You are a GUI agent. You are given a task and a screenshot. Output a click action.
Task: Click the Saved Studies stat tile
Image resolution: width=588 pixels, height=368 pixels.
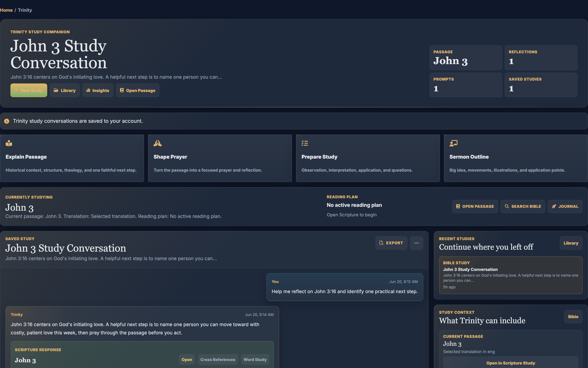pos(541,85)
